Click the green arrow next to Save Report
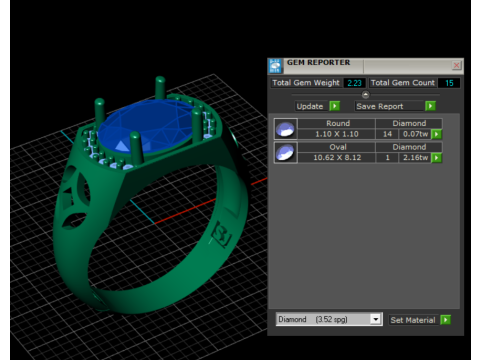Screen dimensions: 480x360 coord(430,106)
